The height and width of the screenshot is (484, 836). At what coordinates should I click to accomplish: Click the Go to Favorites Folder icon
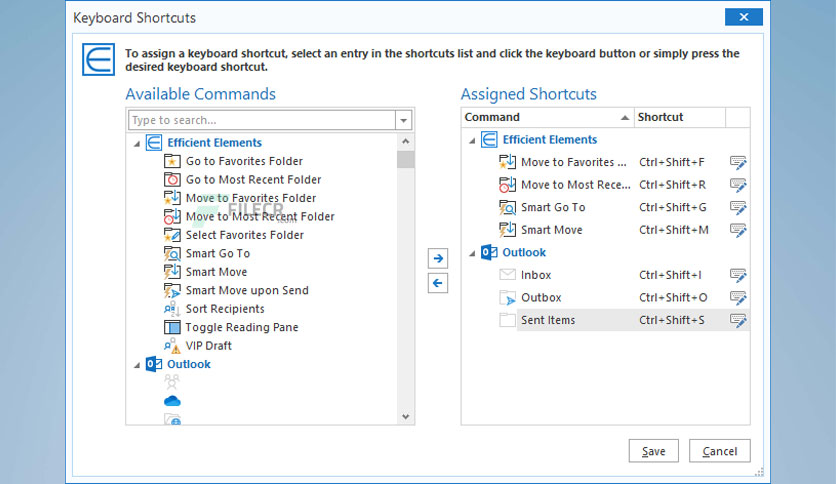tap(172, 161)
